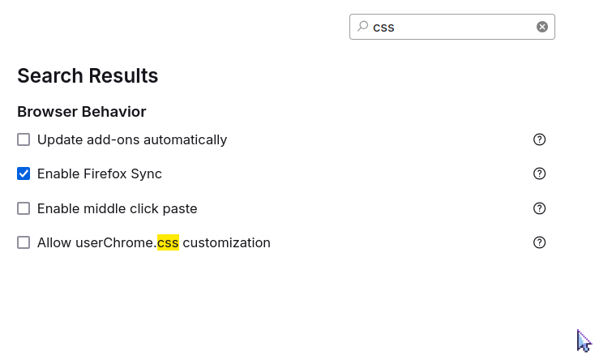Image resolution: width=595 pixels, height=364 pixels.
Task: Focus the settings search input field
Action: [x=452, y=27]
